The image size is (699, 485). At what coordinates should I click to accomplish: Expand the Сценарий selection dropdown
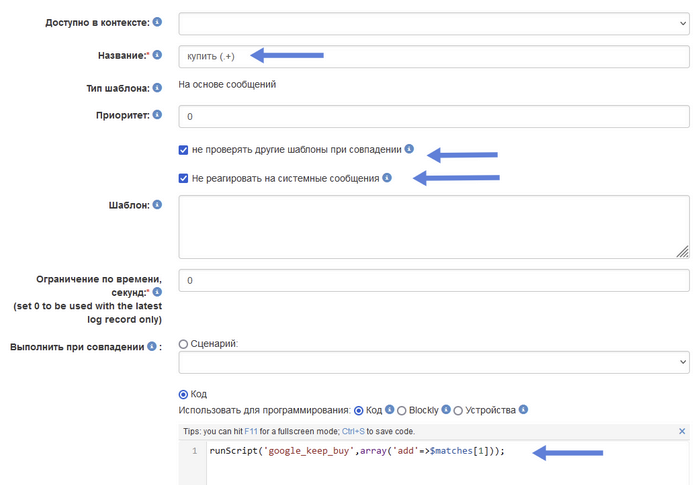(434, 362)
